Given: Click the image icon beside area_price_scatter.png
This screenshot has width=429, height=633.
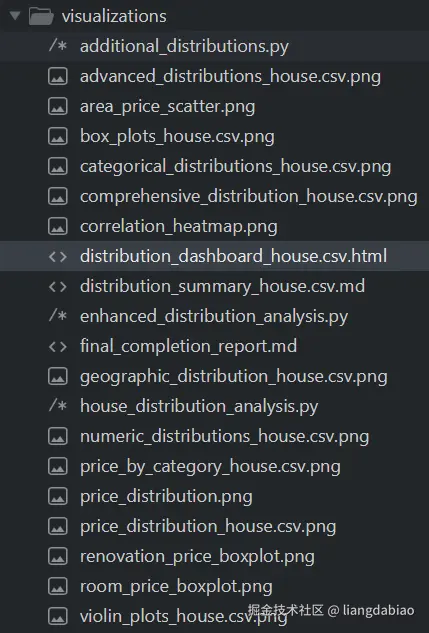Looking at the screenshot, I should coord(58,106).
